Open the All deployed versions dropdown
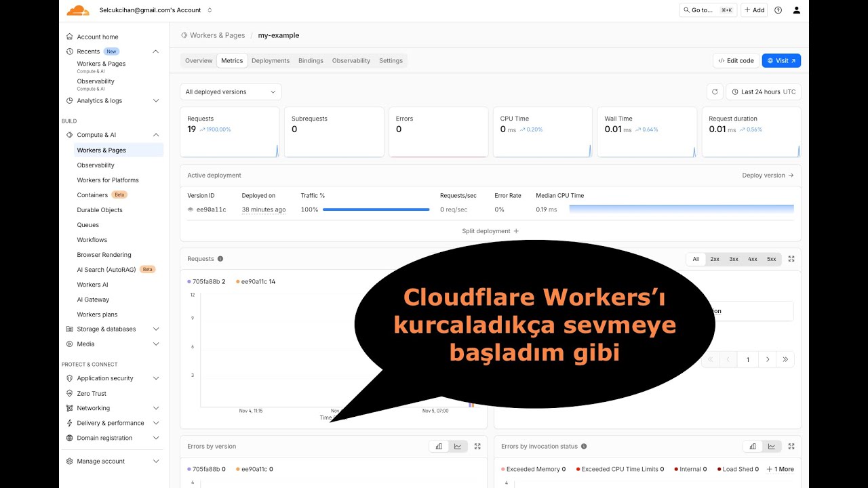 tap(231, 91)
